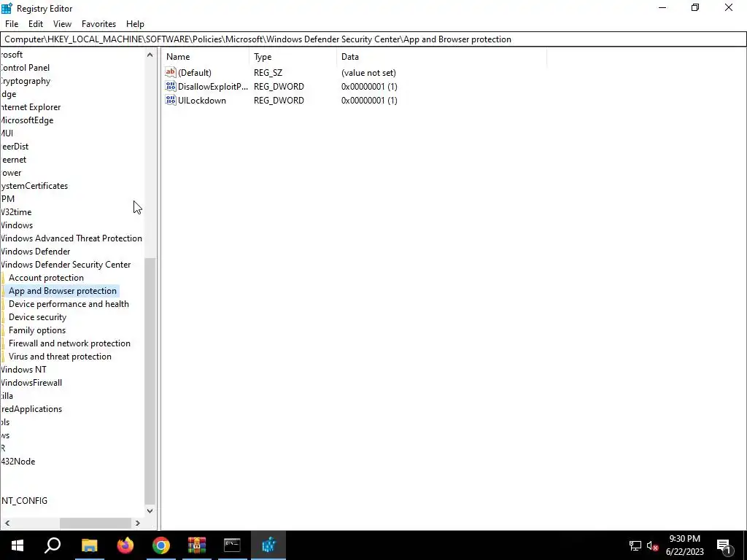
Task: Open the Edit menu
Action: tap(36, 24)
